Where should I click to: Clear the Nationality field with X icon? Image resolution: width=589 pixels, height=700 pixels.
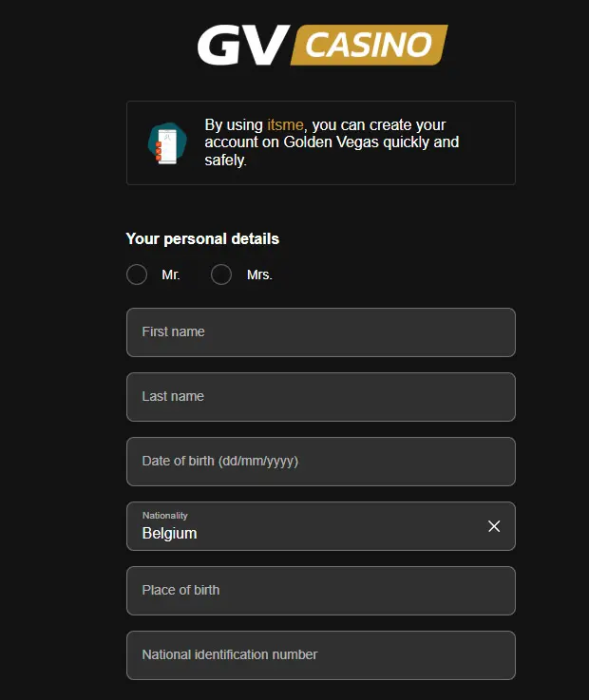494,526
